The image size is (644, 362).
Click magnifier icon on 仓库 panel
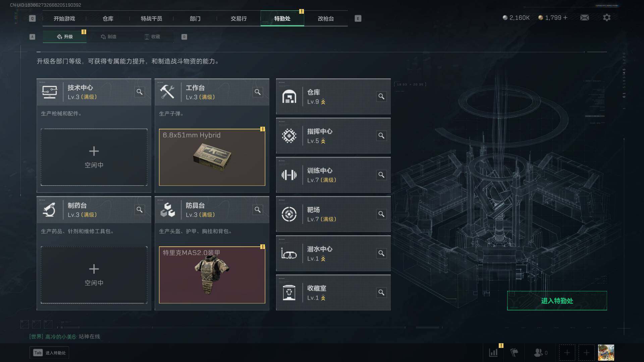coord(381,97)
